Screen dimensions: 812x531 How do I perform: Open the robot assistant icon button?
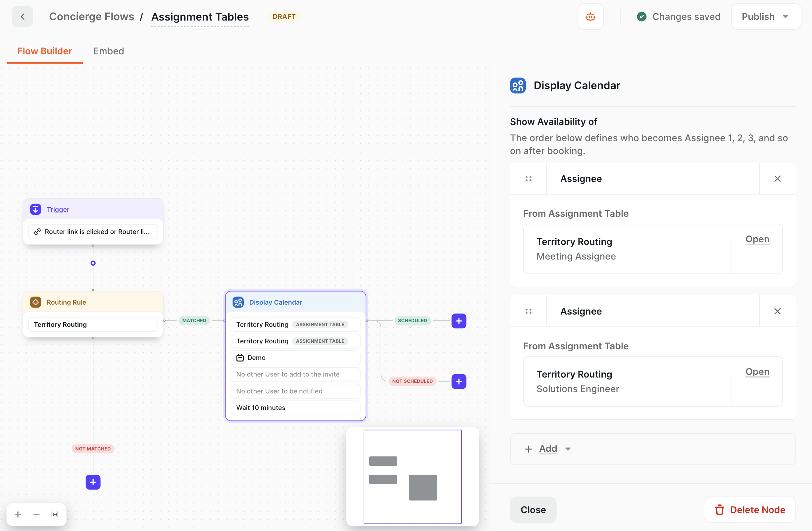point(590,16)
